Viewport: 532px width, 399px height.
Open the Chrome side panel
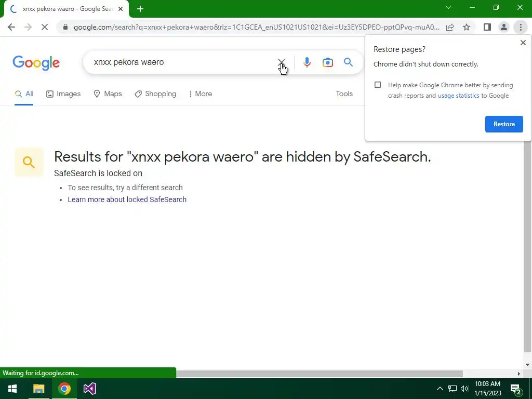(487, 27)
